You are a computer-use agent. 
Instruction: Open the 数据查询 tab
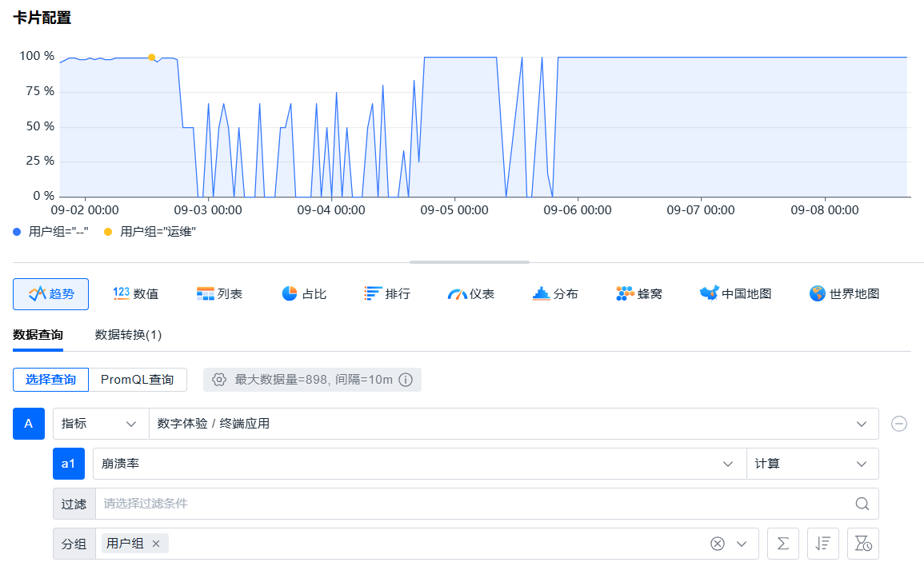pos(38,335)
